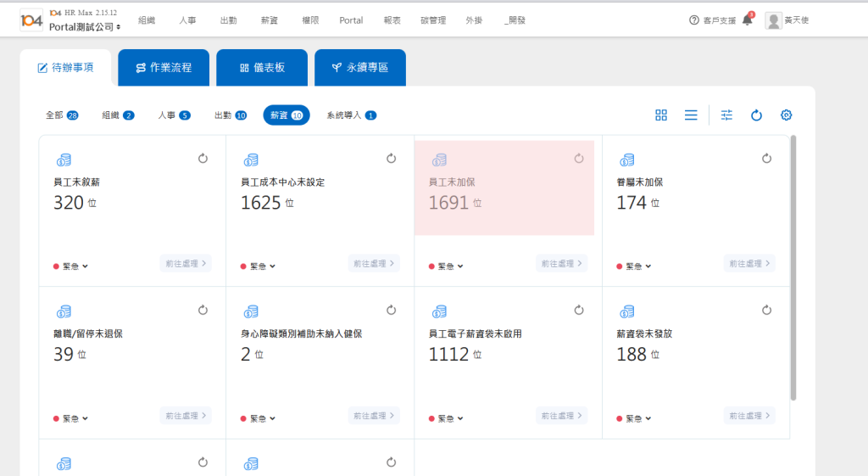The image size is (868, 476).
Task: Open the filter sliders settings
Action: [x=726, y=115]
